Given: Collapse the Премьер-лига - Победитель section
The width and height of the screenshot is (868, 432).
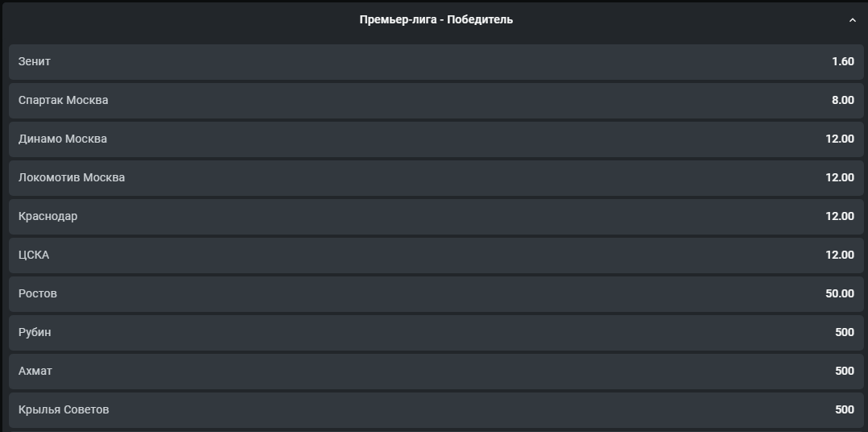Looking at the screenshot, I should click(x=853, y=20).
